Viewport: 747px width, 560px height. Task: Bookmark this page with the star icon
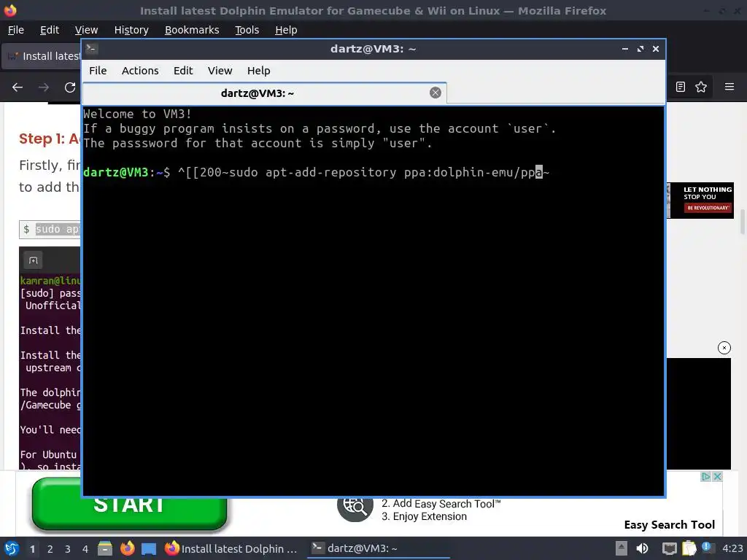tap(701, 87)
